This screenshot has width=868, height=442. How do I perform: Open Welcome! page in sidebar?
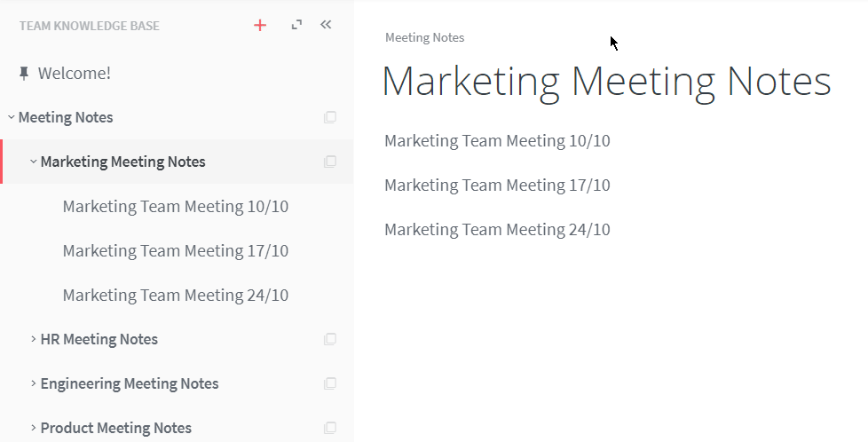75,73
